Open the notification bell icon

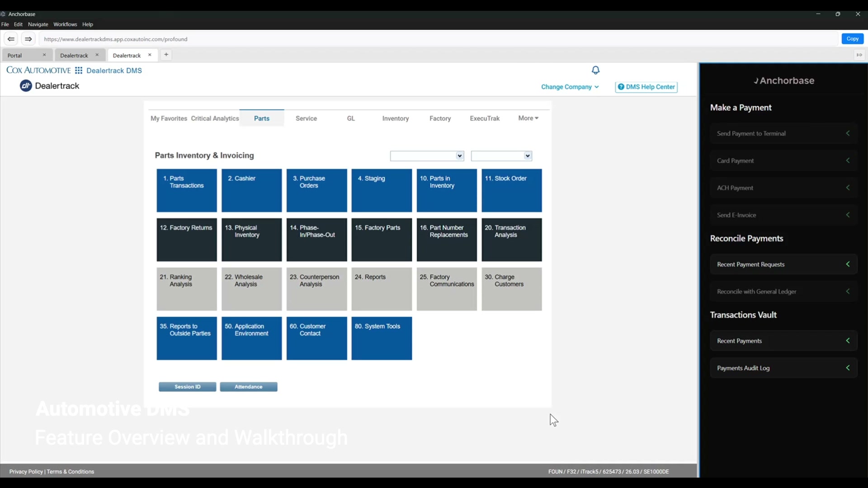(x=595, y=70)
